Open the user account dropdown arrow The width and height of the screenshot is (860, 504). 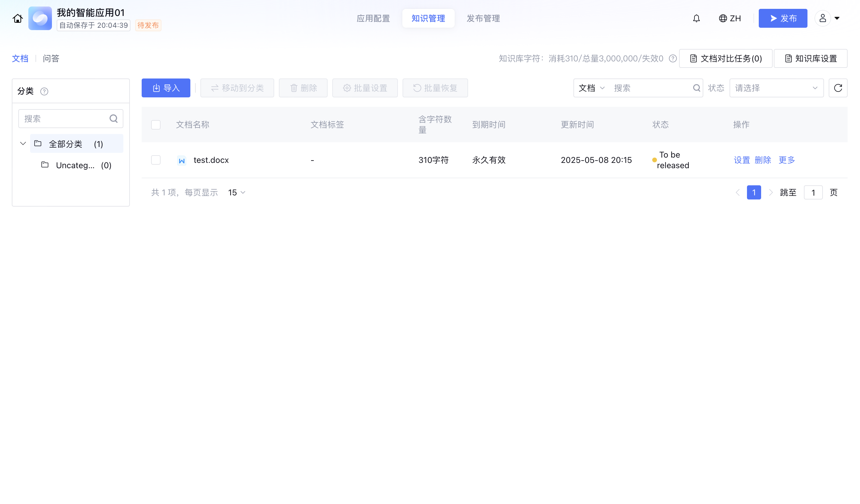[837, 18]
